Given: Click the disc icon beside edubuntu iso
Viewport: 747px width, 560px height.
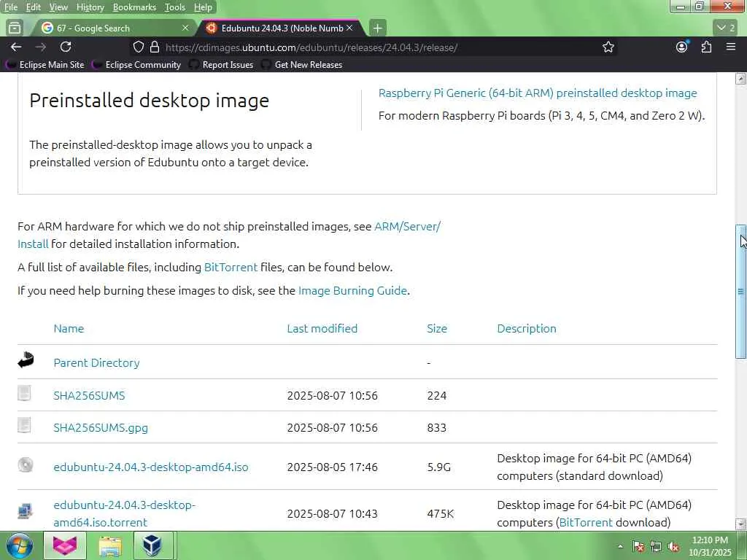Looking at the screenshot, I should tap(26, 464).
